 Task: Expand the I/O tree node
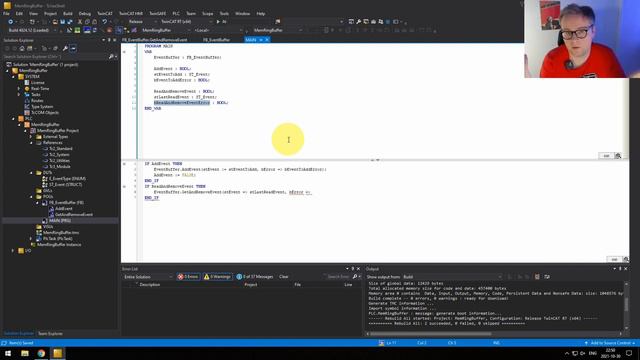tap(13, 251)
